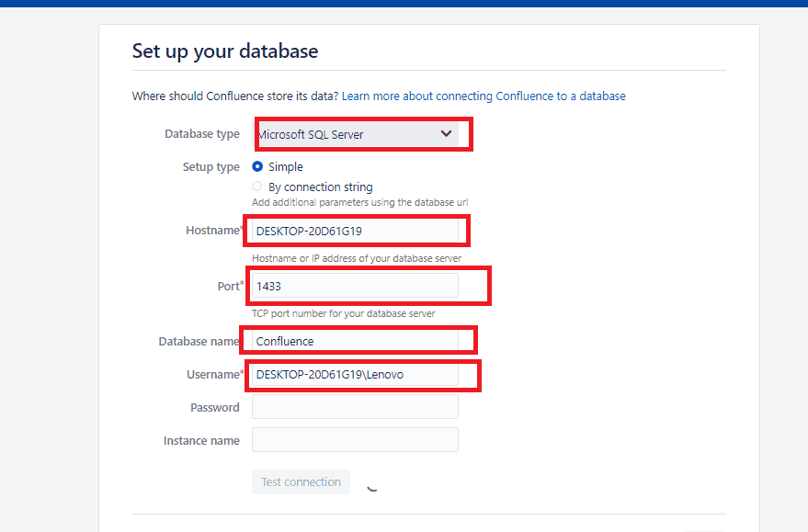
Task: Click the By connection string label text
Action: tap(320, 187)
